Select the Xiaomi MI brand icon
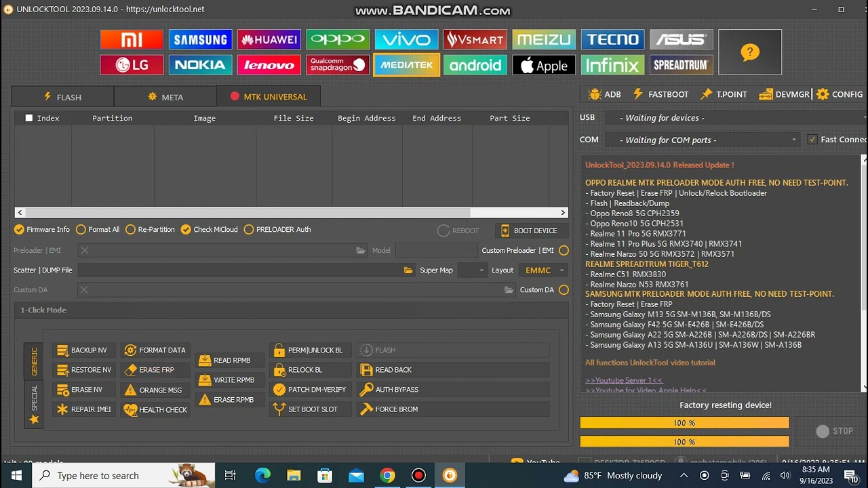Image resolution: width=868 pixels, height=488 pixels. point(132,39)
